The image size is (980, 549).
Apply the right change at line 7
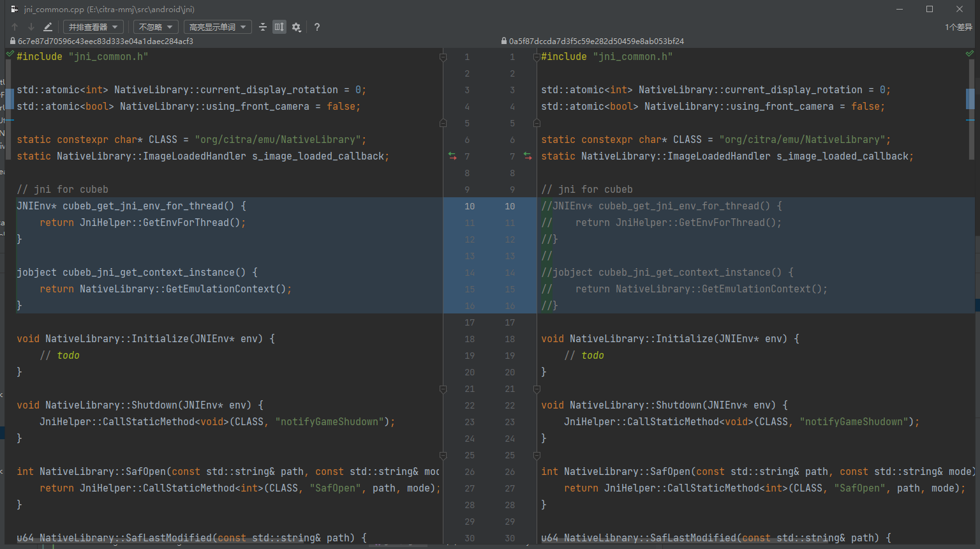528,155
